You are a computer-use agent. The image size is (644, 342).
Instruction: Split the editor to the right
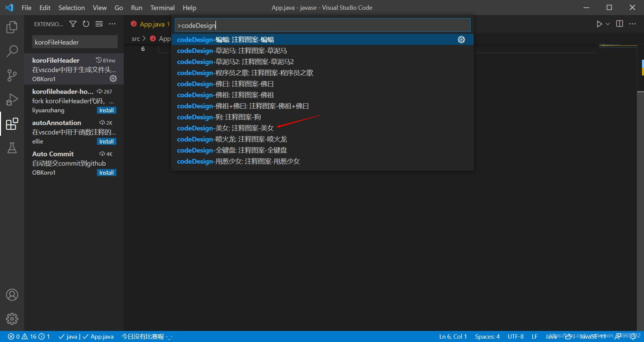pos(620,24)
